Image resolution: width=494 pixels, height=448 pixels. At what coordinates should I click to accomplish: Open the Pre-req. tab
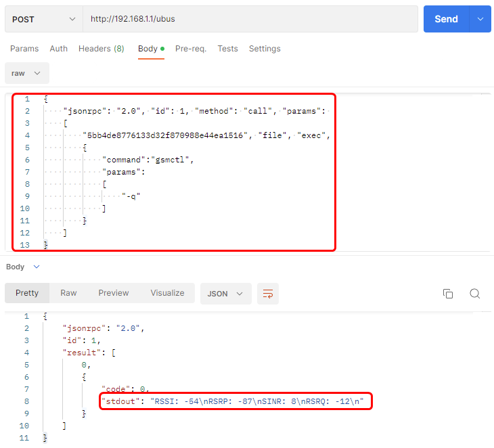190,49
